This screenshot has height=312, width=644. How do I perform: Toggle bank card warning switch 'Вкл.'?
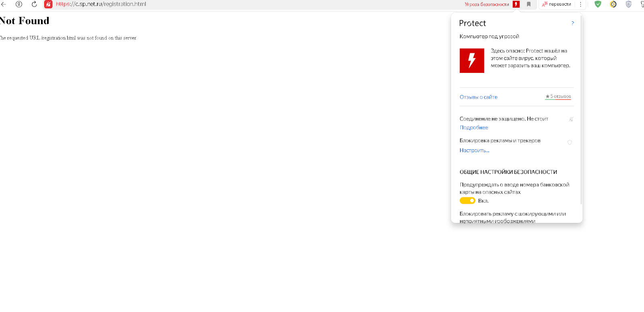click(467, 200)
